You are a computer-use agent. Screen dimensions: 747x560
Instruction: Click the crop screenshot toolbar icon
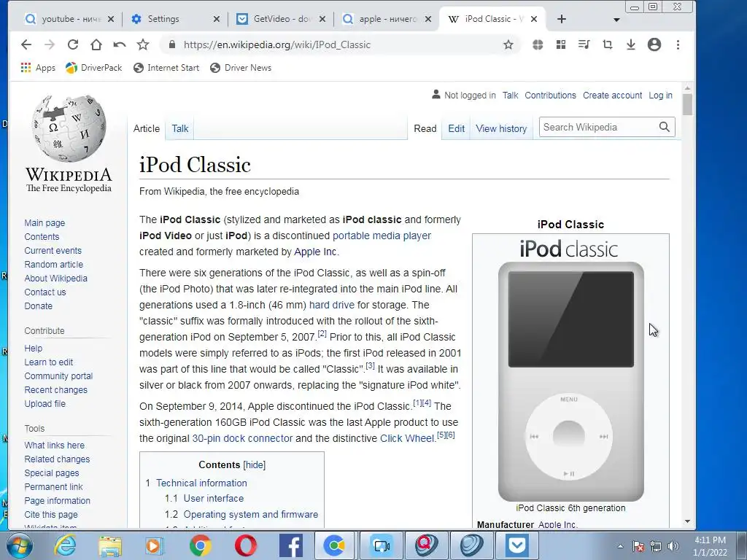click(x=608, y=44)
